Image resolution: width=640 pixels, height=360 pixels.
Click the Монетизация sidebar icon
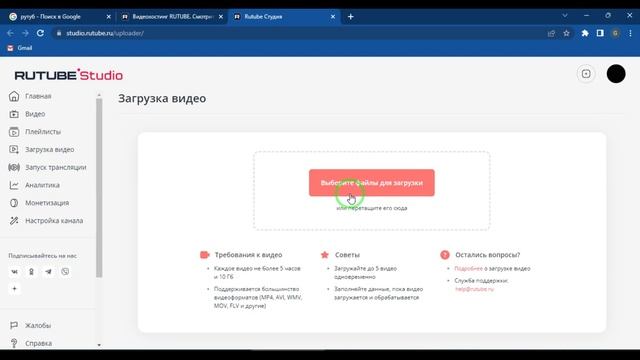pyautogui.click(x=14, y=203)
